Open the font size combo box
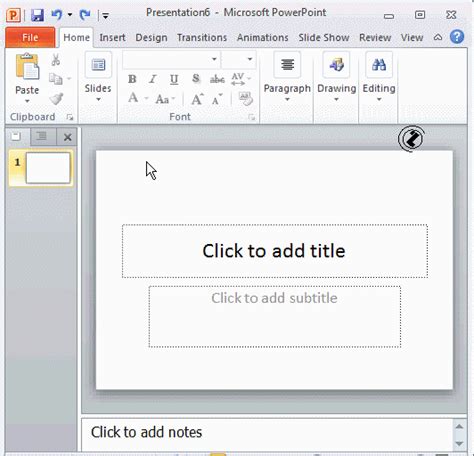 (x=239, y=59)
